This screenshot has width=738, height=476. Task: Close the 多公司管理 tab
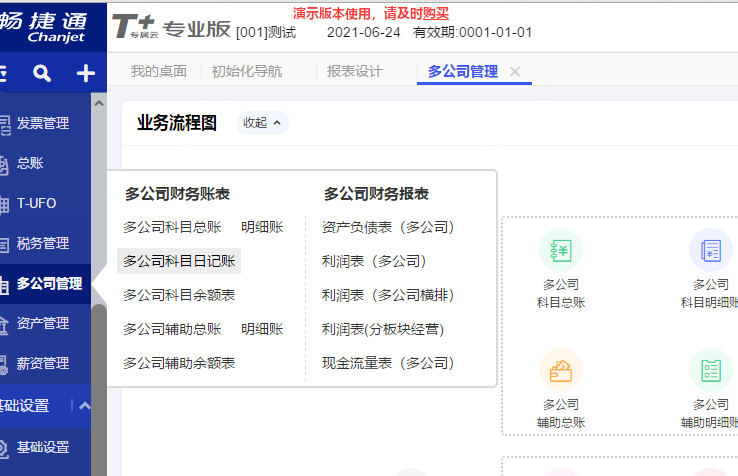[x=515, y=72]
